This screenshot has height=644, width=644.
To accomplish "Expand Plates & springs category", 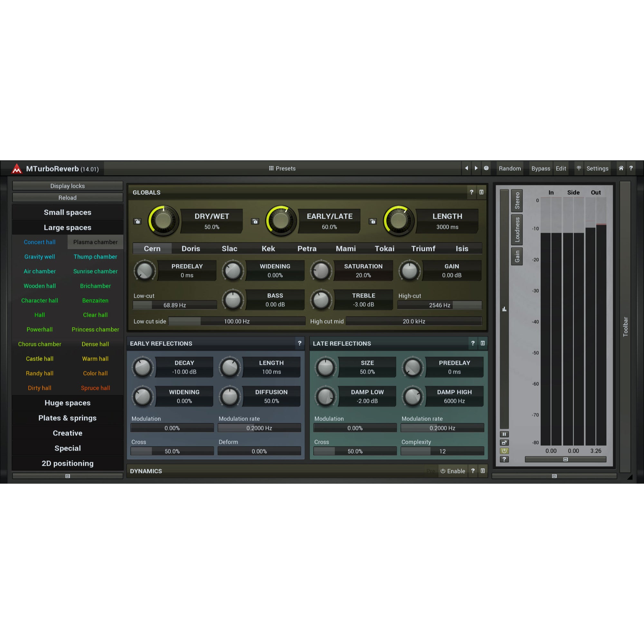I will pos(68,418).
